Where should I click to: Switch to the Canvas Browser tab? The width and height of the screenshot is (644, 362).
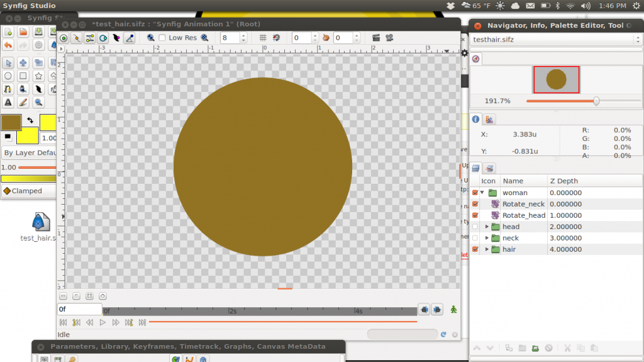click(489, 168)
